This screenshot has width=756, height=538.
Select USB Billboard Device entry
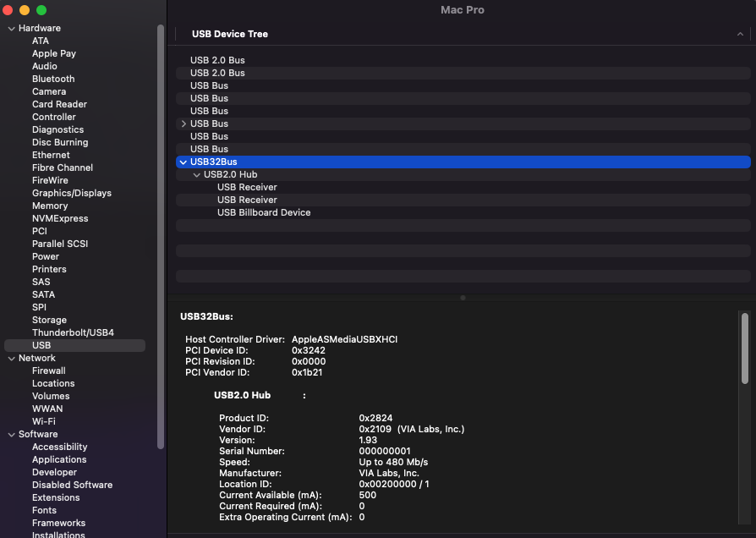(264, 212)
